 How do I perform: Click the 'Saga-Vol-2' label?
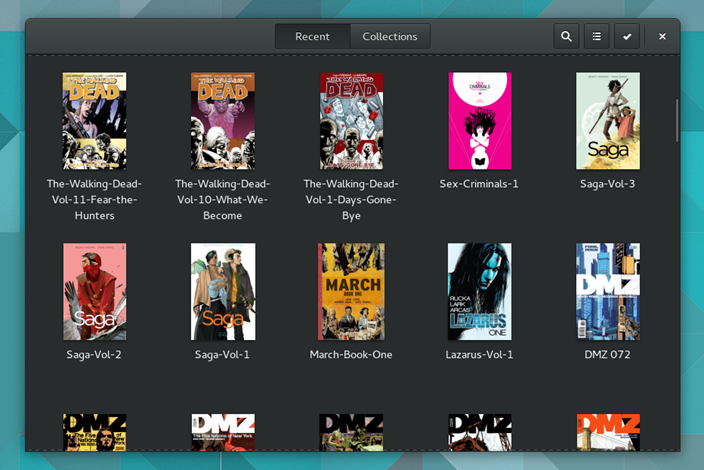tap(94, 355)
